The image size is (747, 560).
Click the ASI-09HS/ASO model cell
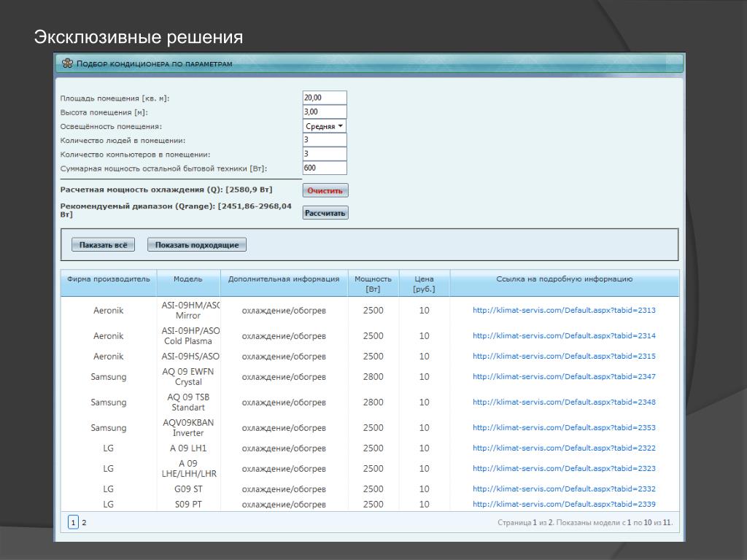(x=190, y=356)
